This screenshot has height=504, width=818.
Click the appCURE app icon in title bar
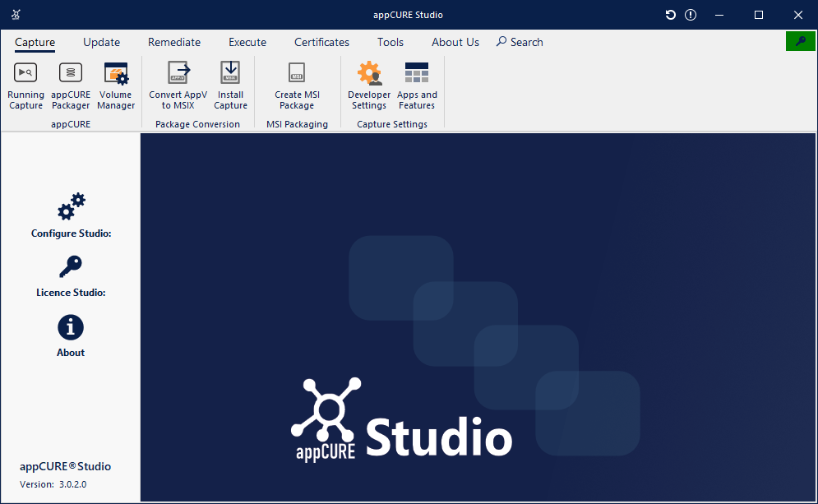[16, 15]
